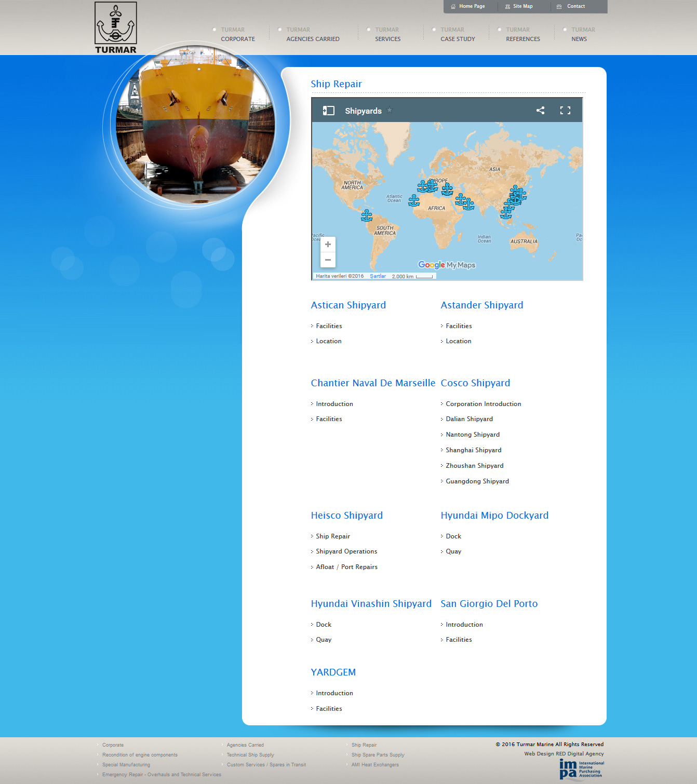Open footer Agencies Carried link
This screenshot has height=784, width=697.
(x=245, y=745)
